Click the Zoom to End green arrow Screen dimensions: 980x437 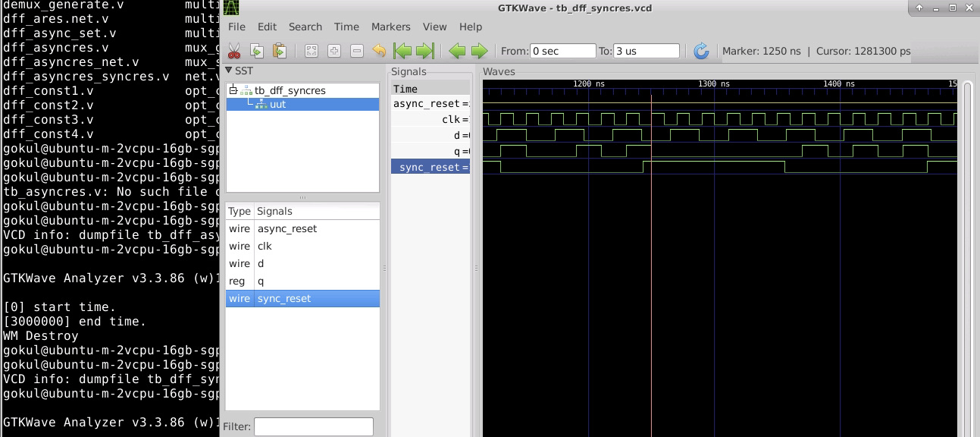[x=425, y=50]
